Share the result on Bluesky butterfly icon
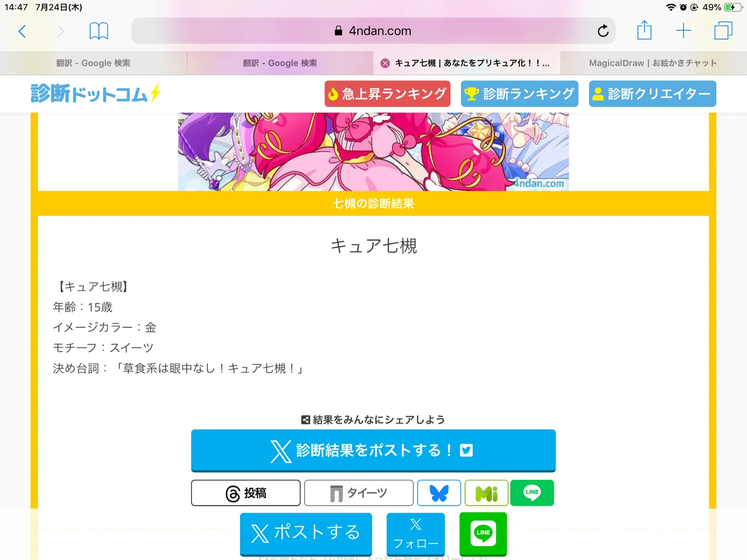 click(439, 493)
